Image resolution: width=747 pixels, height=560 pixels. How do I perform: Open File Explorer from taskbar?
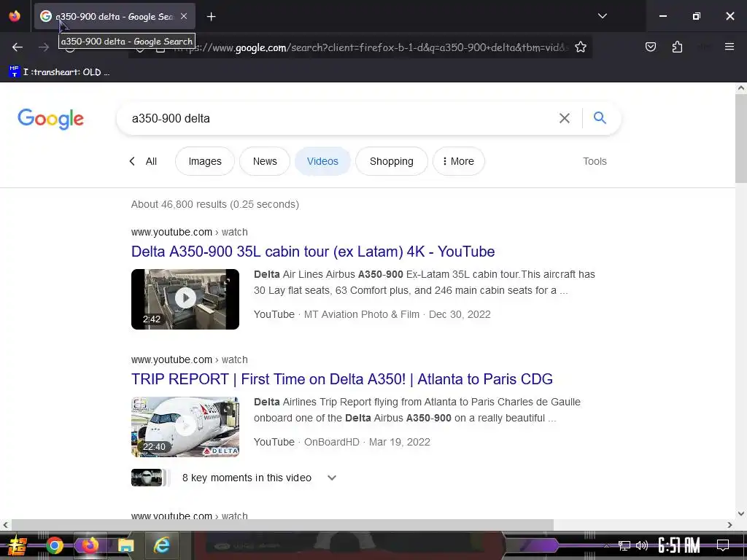point(125,545)
